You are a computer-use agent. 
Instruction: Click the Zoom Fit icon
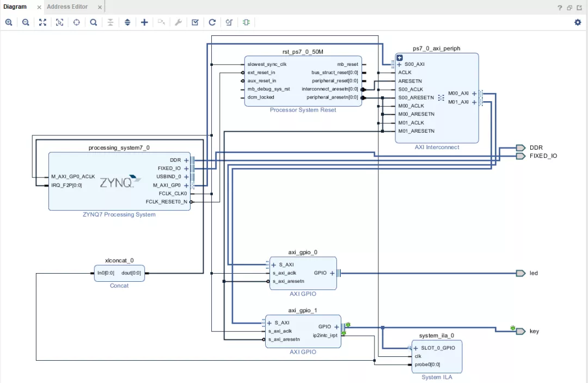(x=42, y=22)
